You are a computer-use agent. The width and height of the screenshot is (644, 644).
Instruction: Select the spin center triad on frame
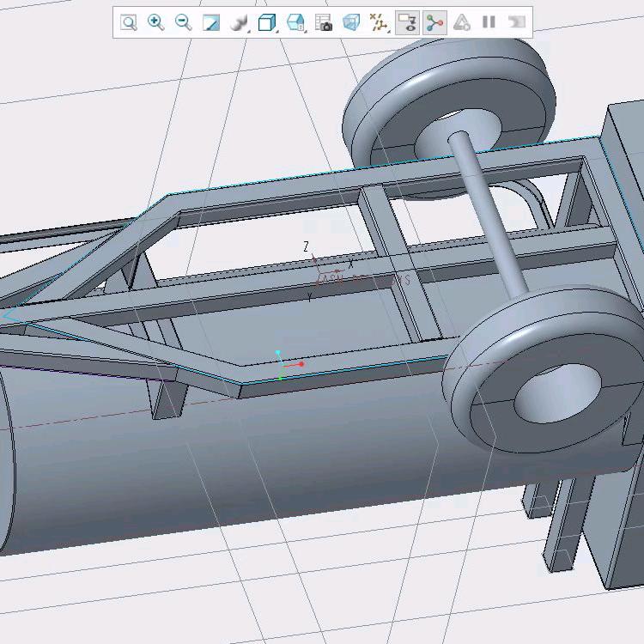click(x=288, y=366)
